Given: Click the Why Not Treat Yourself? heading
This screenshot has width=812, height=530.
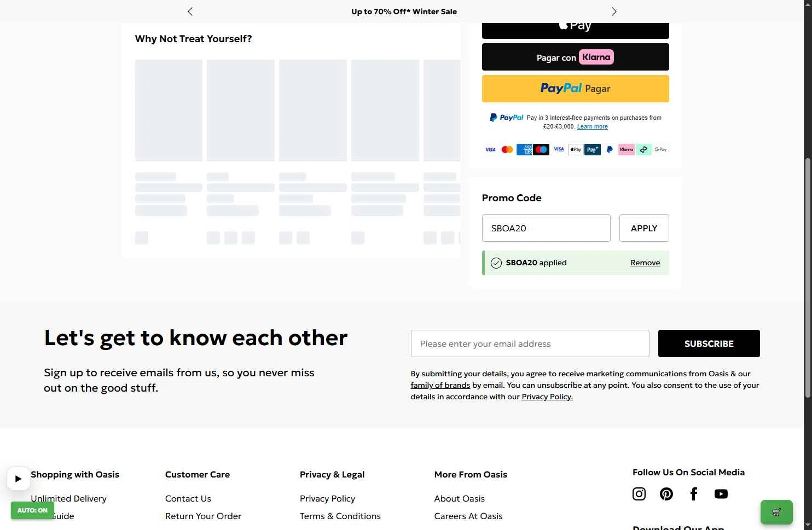Looking at the screenshot, I should 193,39.
